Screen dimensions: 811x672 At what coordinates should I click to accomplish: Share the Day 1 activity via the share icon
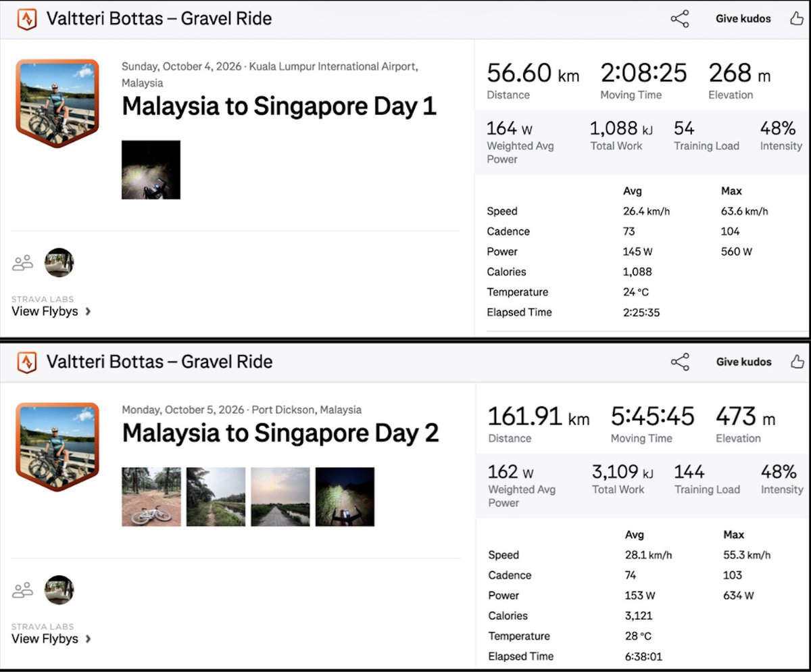pos(679,19)
